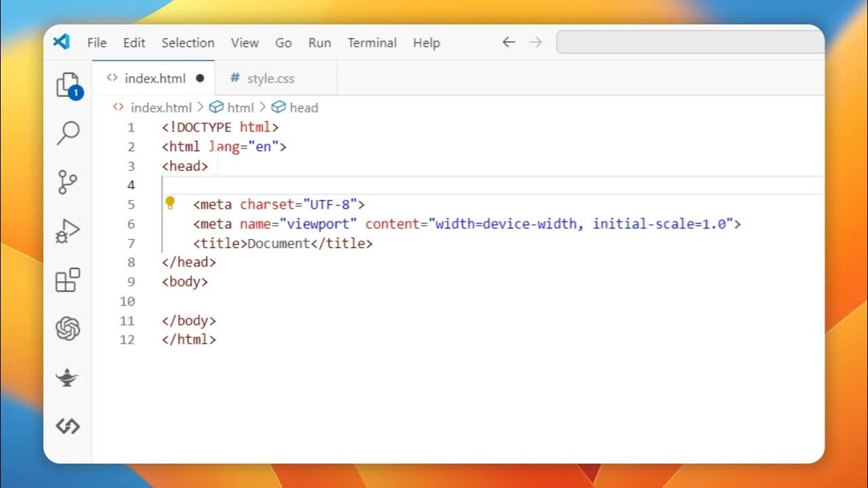The width and height of the screenshot is (868, 488).
Task: Click the opening <head> tag
Action: coord(185,166)
